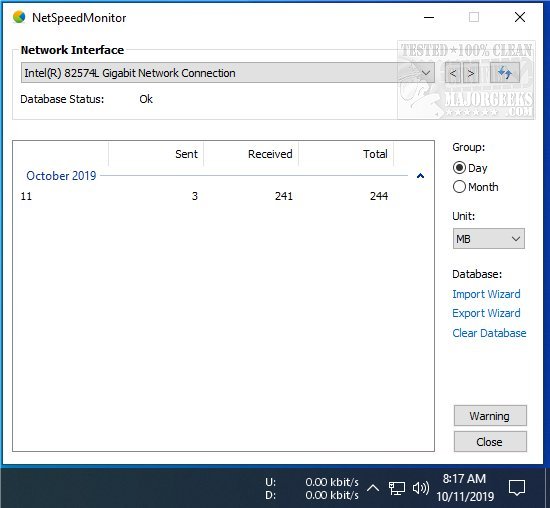The height and width of the screenshot is (508, 550).
Task: Select next network interface with > button
Action: [x=471, y=73]
